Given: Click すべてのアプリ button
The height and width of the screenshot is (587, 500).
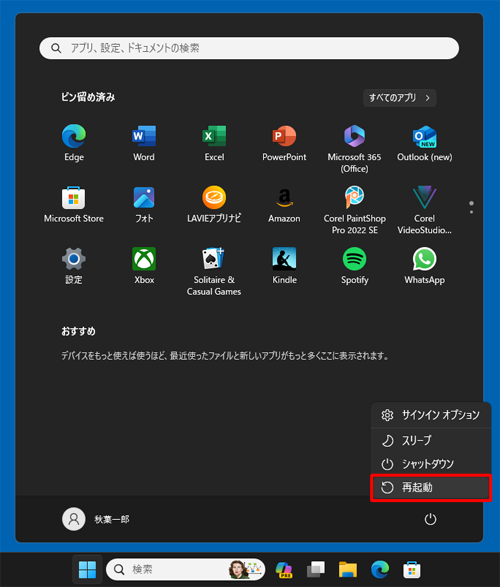Looking at the screenshot, I should tap(399, 98).
